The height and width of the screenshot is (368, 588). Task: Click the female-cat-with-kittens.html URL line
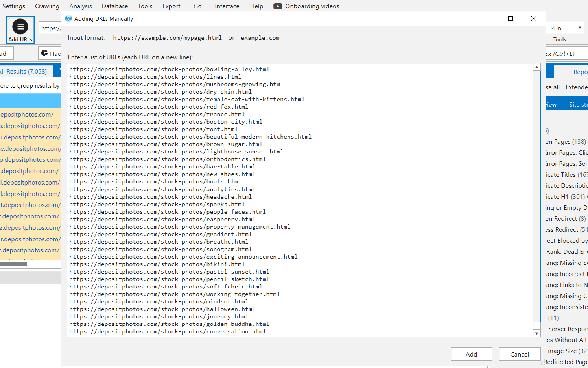(x=187, y=99)
